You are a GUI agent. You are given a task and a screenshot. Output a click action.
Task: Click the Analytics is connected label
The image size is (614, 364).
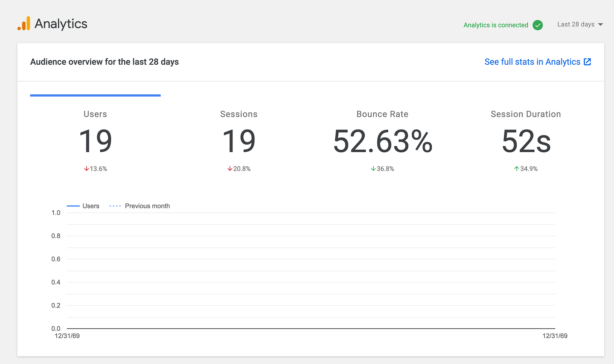[x=496, y=25]
